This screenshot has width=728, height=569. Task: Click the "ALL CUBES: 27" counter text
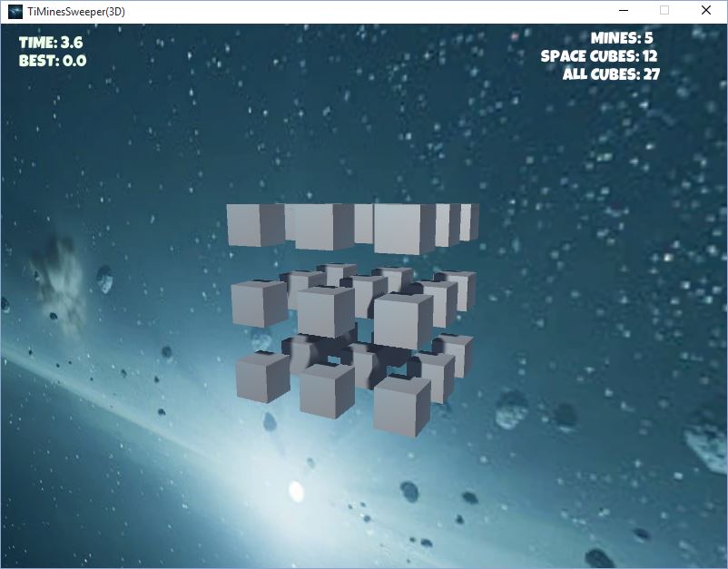pyautogui.click(x=611, y=74)
